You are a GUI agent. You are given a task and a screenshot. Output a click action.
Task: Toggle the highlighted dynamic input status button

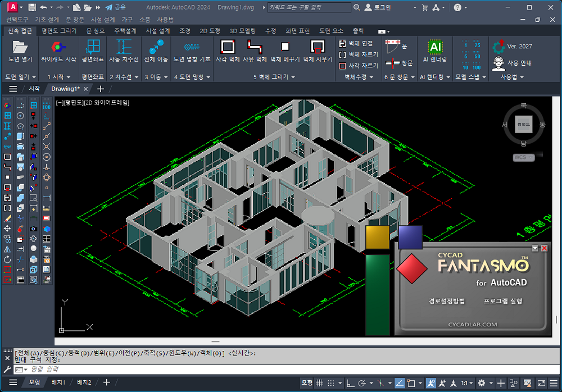[x=400, y=383]
